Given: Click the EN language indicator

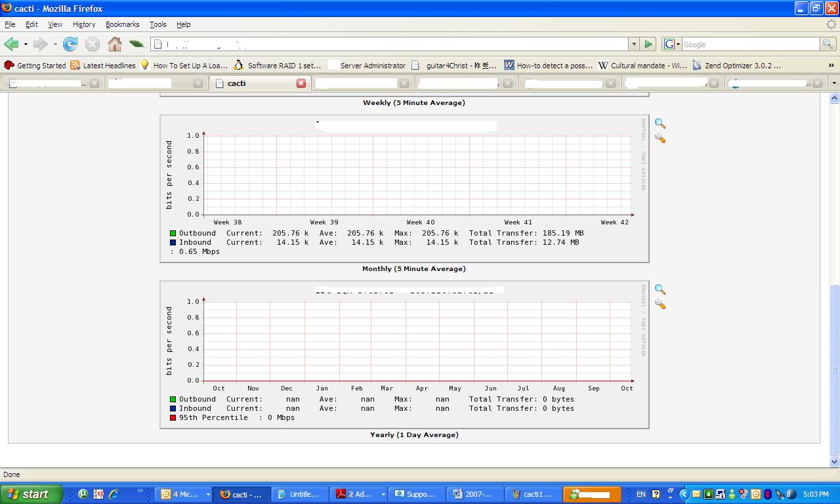Looking at the screenshot, I should pos(641,494).
